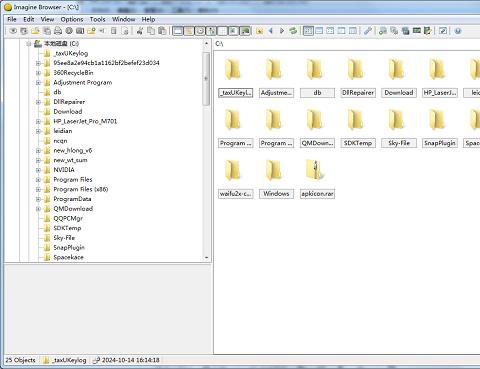Viewport: 480px width, 369px height.
Task: Expand the NVIDIA folder node
Action: (x=38, y=170)
